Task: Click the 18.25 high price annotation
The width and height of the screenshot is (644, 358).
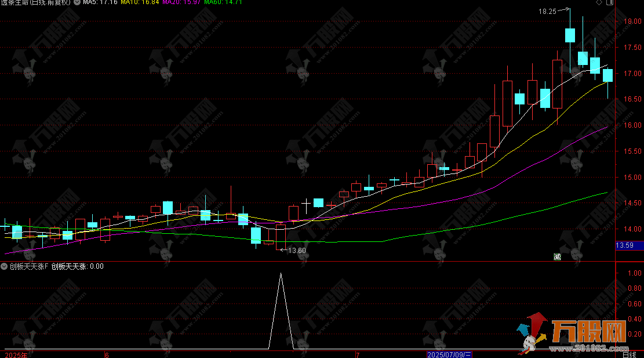Action: (547, 12)
